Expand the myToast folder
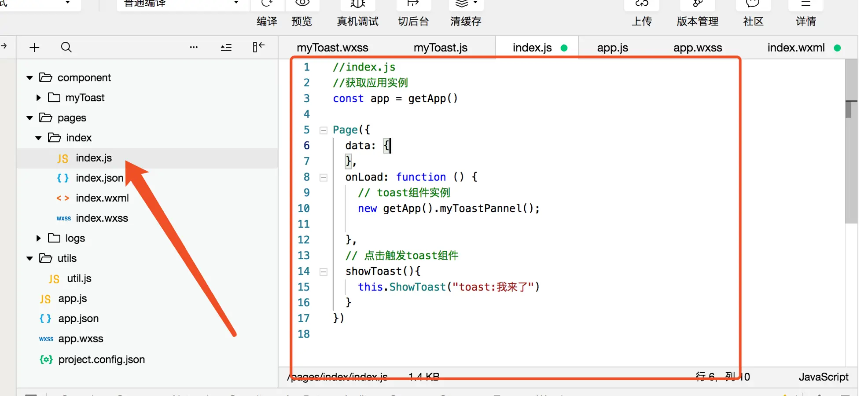 tap(38, 98)
